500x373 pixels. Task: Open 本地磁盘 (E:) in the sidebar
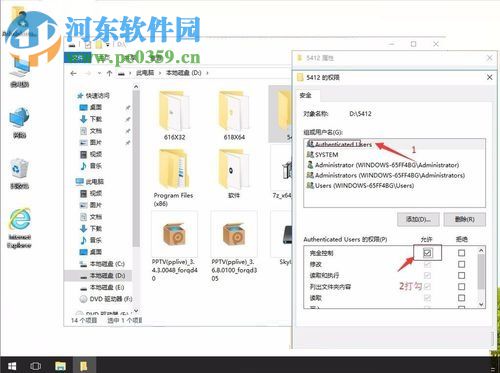click(x=102, y=287)
